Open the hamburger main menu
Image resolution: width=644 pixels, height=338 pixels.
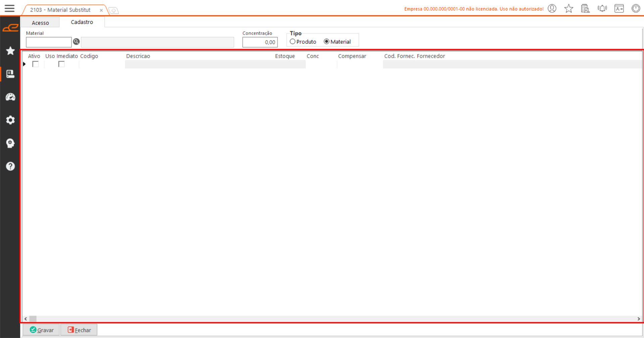pyautogui.click(x=9, y=8)
